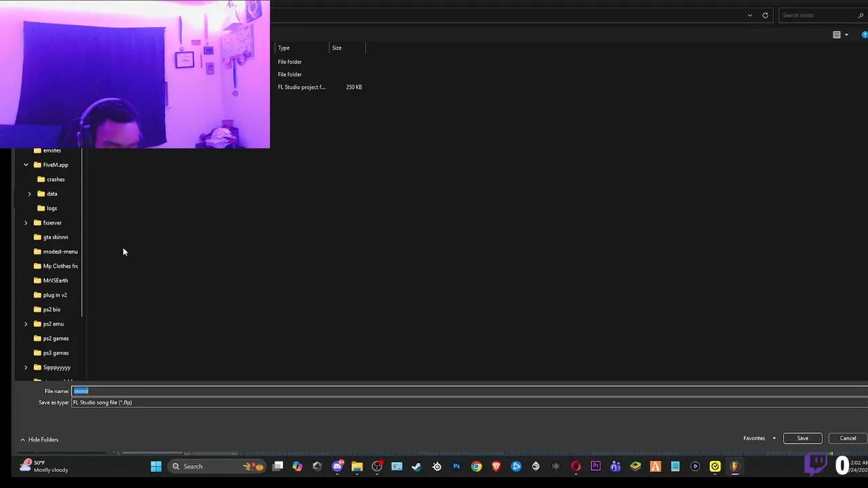Select the 250 KB size cell
868x488 pixels.
[354, 87]
